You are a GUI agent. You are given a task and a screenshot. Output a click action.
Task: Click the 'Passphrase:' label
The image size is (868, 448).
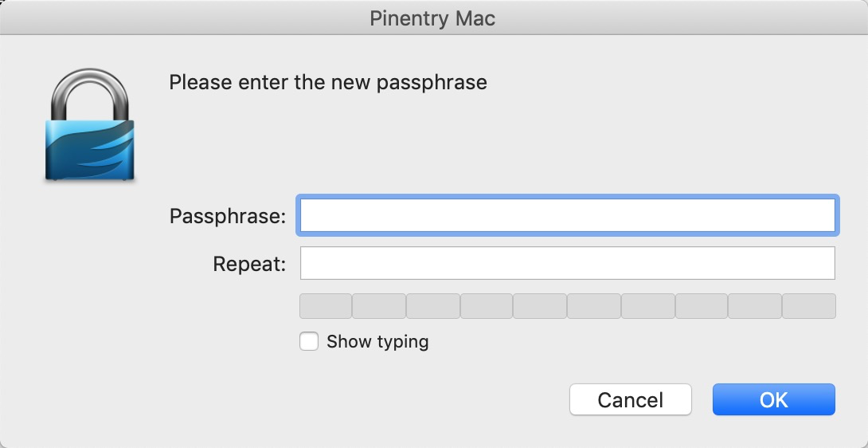click(x=227, y=216)
